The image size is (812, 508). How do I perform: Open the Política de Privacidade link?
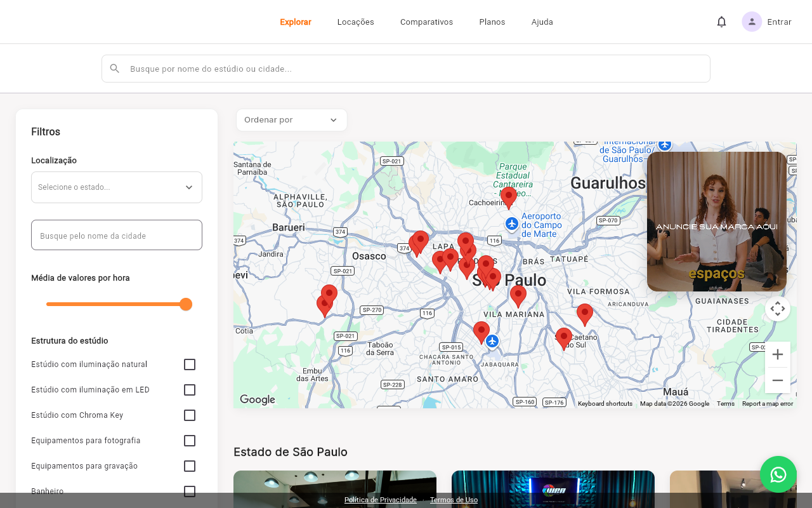(381, 500)
